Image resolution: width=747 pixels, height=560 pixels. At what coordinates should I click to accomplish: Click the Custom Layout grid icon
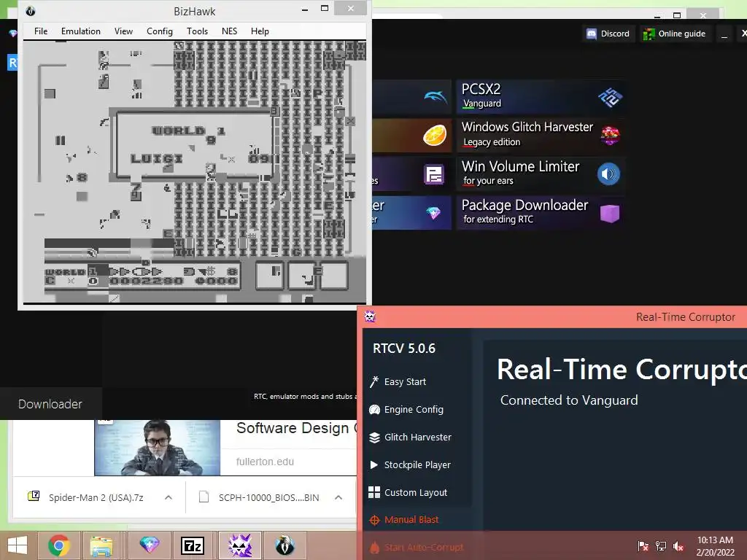click(x=374, y=492)
